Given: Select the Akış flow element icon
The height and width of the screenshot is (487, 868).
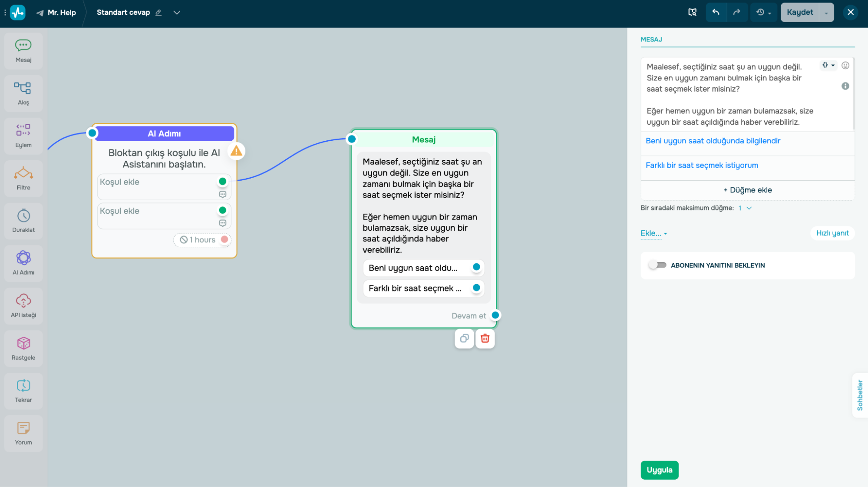Looking at the screenshot, I should coord(23,88).
